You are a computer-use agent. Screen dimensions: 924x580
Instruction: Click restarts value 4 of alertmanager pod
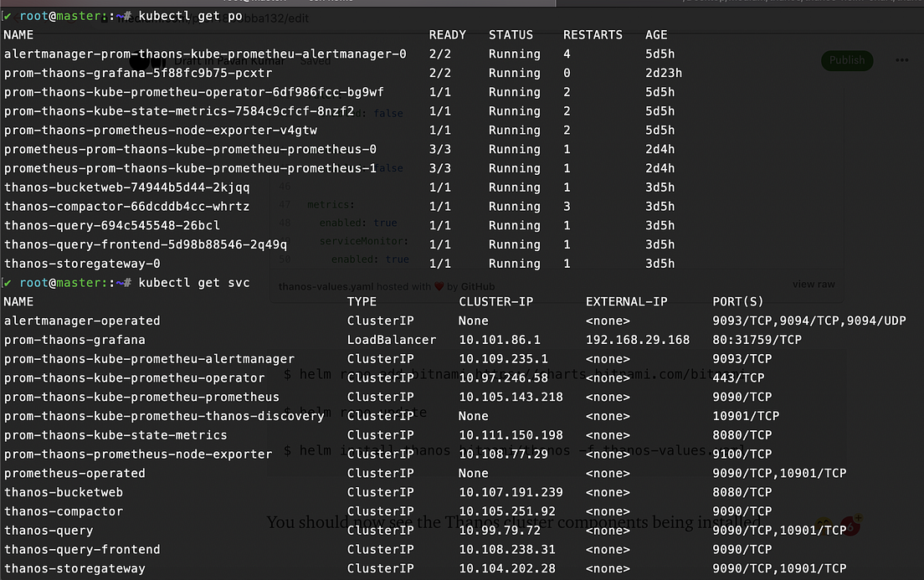(567, 54)
